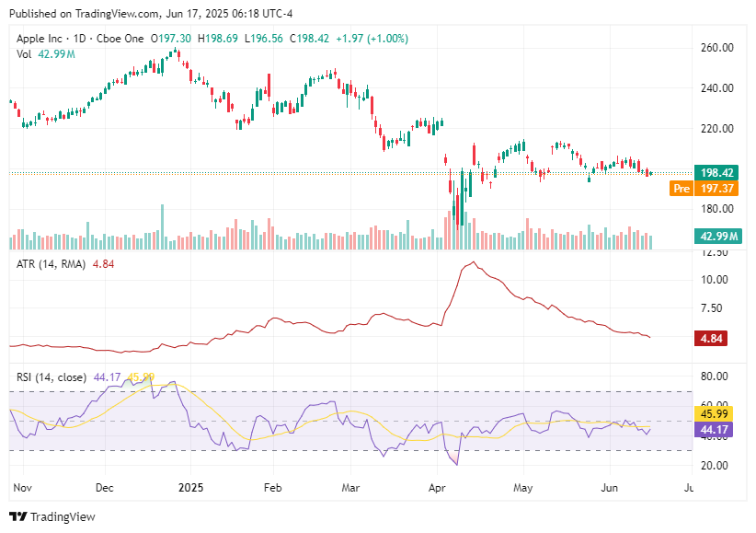Click the change value +1.97 (+1.00%)
The image size is (756, 533).
tap(372, 39)
